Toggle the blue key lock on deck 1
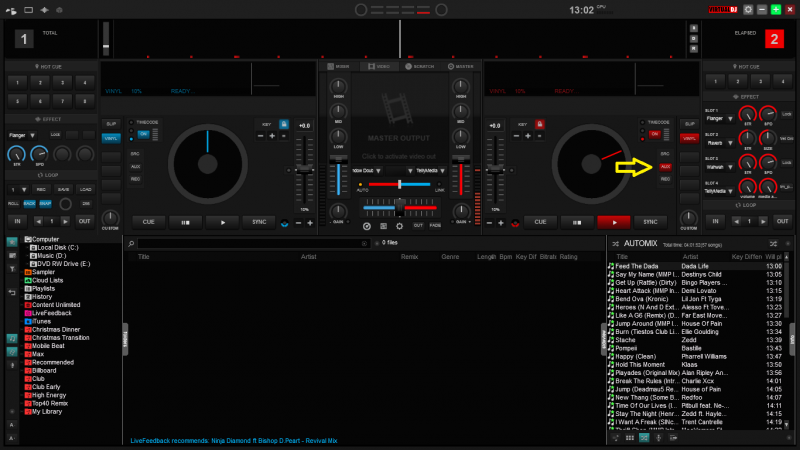Screen dimensions: 800x450 [x=284, y=124]
